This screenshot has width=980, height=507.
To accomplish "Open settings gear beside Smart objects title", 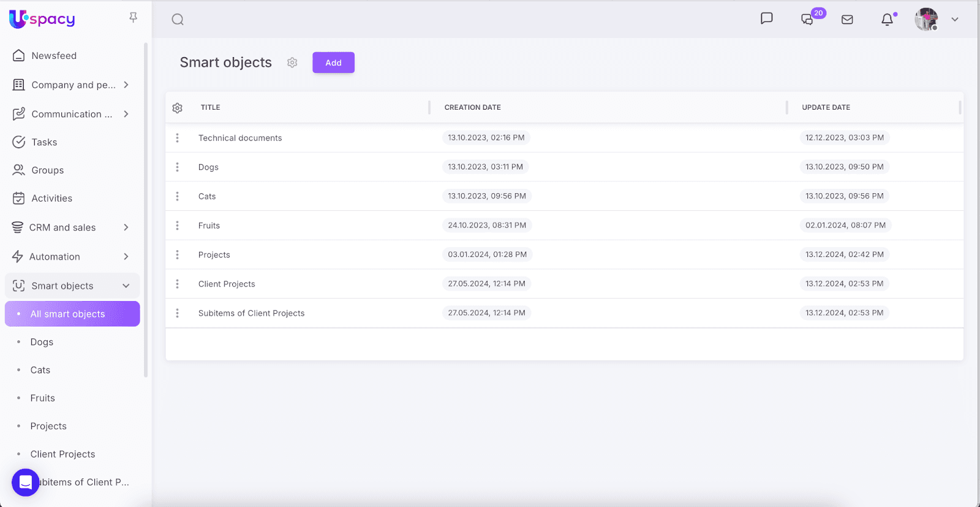I will click(292, 63).
